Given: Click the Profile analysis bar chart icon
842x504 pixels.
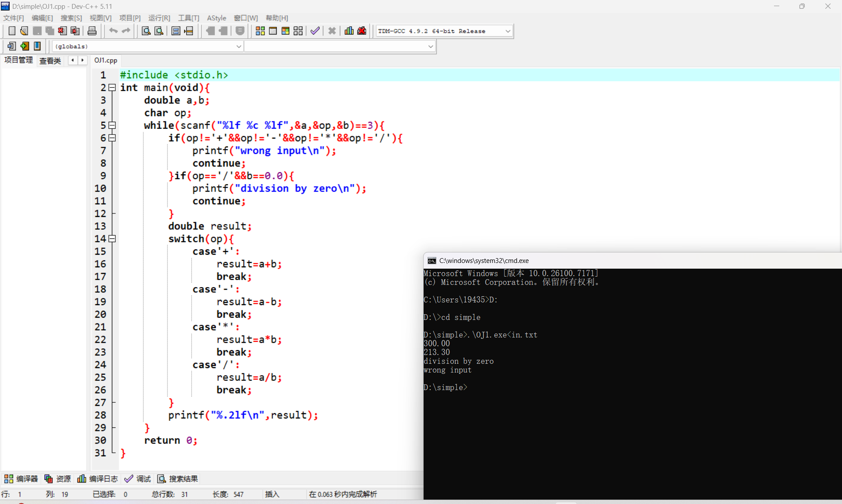Looking at the screenshot, I should point(349,31).
